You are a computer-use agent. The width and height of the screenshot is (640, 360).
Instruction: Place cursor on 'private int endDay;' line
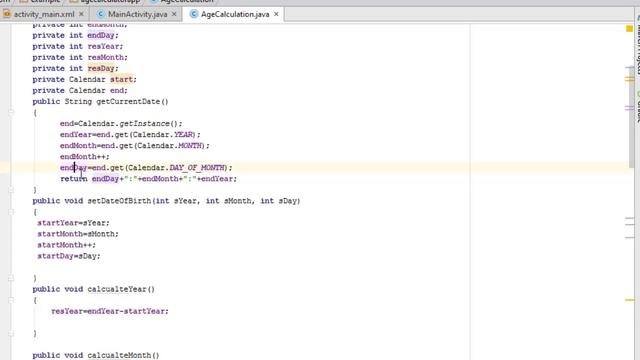coord(76,36)
